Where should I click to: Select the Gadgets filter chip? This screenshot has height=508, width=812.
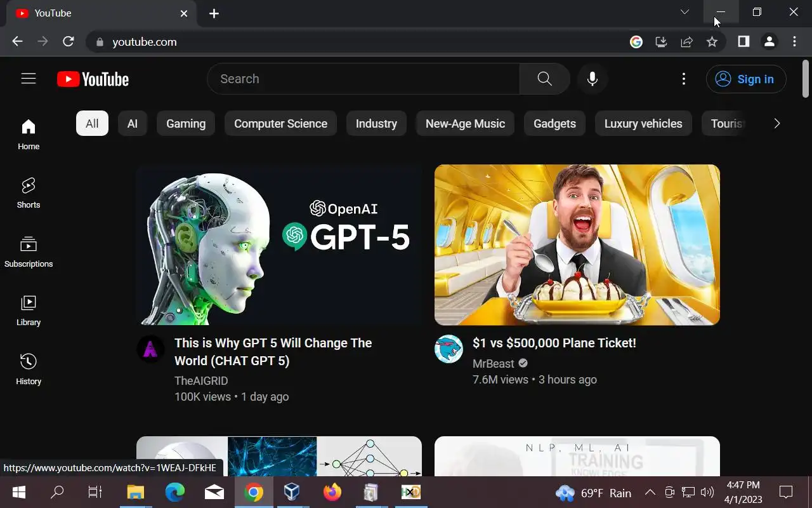554,123
